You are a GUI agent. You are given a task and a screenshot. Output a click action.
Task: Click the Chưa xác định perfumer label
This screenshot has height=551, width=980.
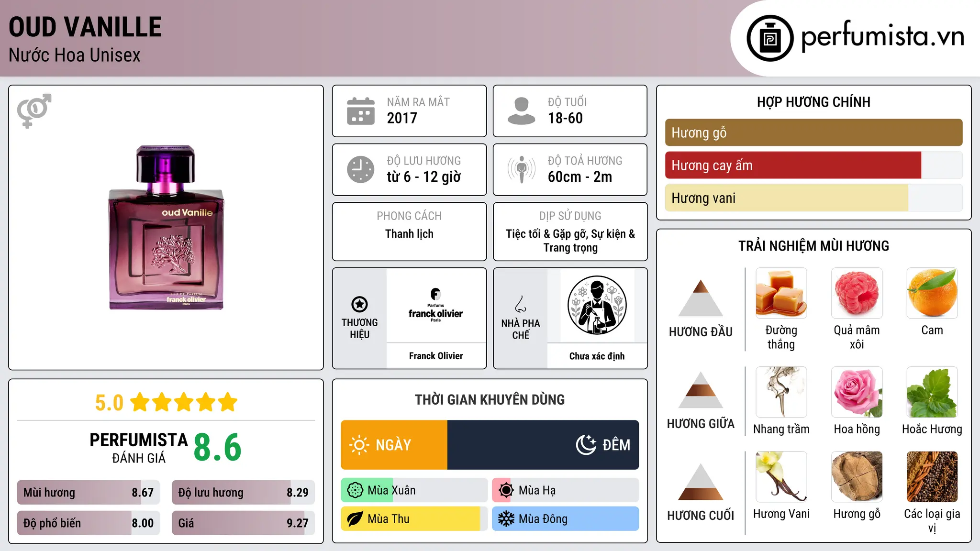pos(597,356)
